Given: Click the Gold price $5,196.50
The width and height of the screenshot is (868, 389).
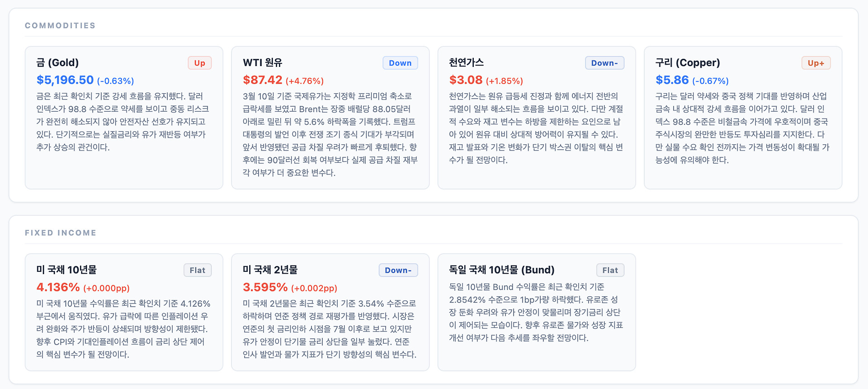Looking at the screenshot, I should (x=65, y=80).
